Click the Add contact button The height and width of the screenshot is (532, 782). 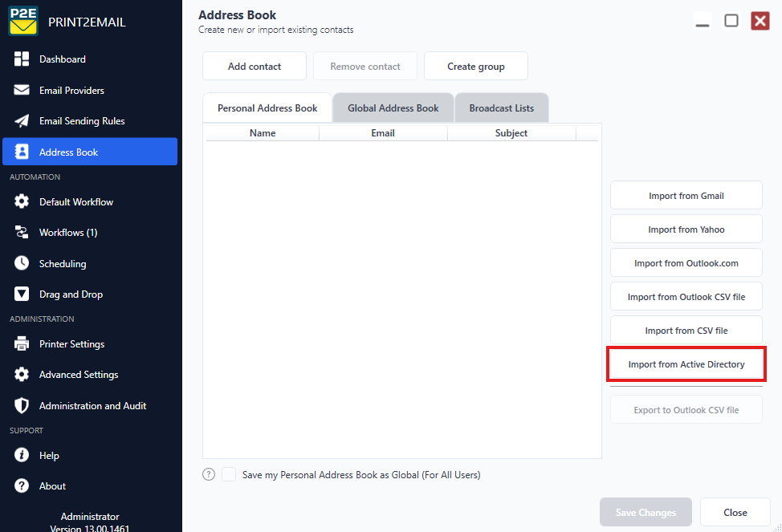[255, 66]
